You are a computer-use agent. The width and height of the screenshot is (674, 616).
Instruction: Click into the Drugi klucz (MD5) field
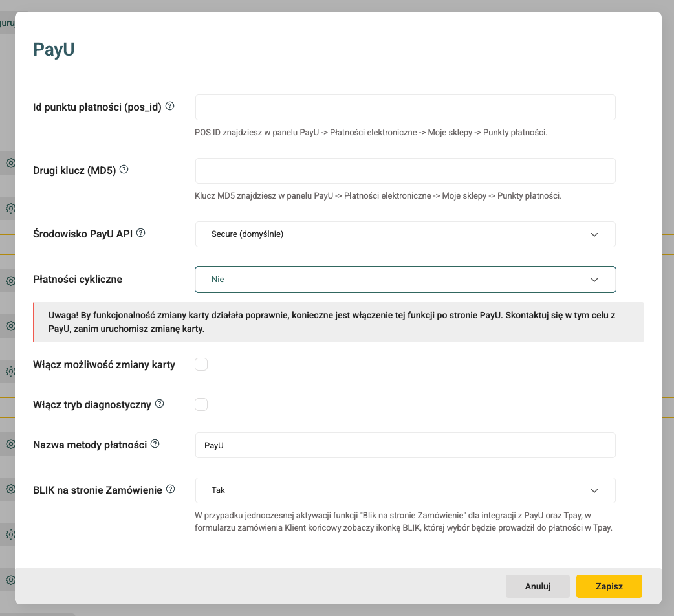click(x=405, y=171)
